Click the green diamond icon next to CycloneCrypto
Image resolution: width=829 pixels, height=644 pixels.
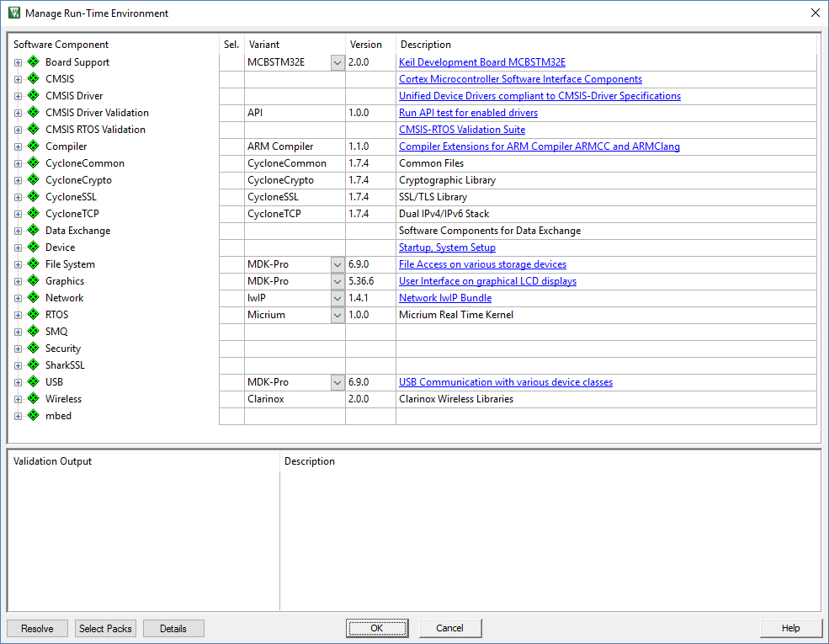pos(34,179)
